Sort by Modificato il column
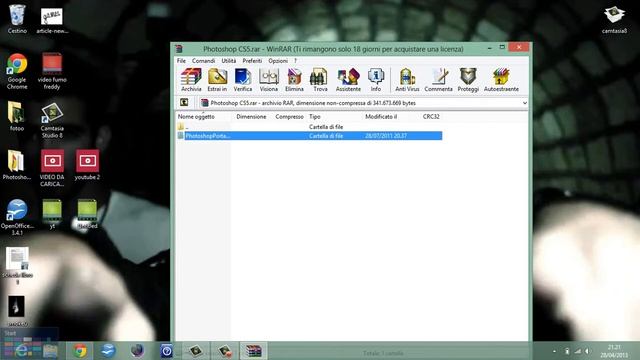 381,117
